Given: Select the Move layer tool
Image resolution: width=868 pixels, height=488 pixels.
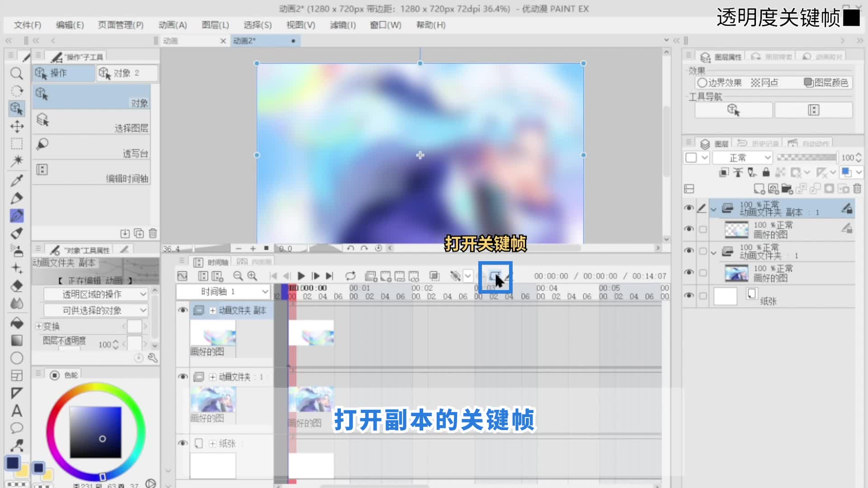Looking at the screenshot, I should tap(17, 126).
